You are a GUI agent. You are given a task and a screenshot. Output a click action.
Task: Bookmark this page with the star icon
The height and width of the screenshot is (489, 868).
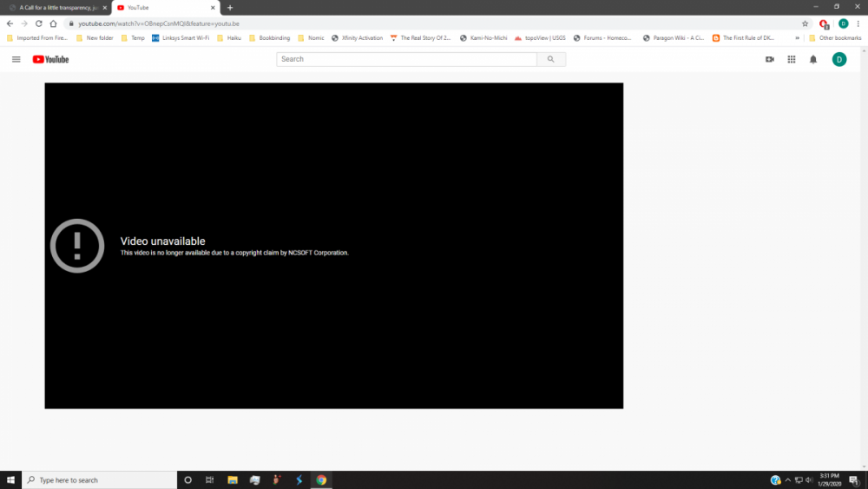[805, 23]
